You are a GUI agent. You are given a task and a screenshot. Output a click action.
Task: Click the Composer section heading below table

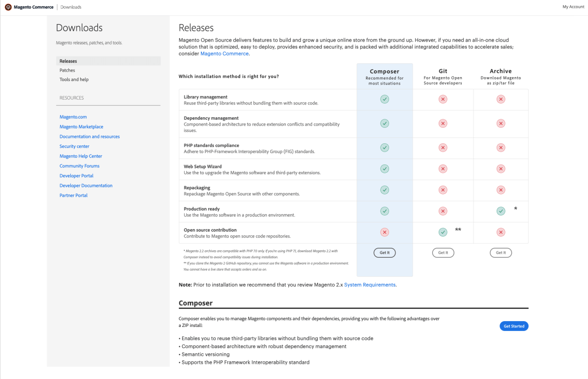pos(196,303)
